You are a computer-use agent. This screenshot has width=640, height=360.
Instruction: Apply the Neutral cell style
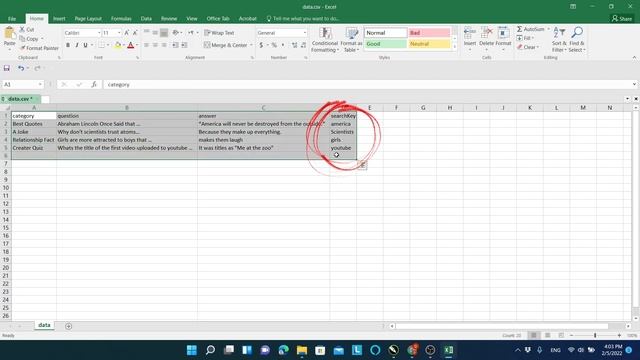click(429, 44)
